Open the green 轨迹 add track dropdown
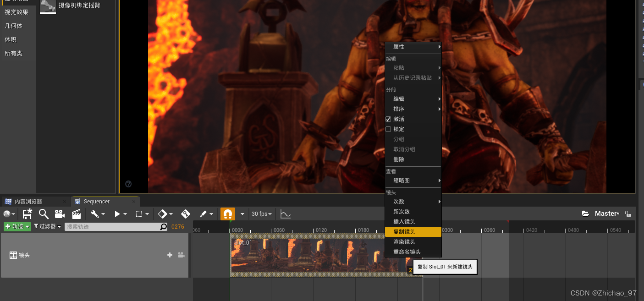The width and height of the screenshot is (644, 301). (x=17, y=227)
